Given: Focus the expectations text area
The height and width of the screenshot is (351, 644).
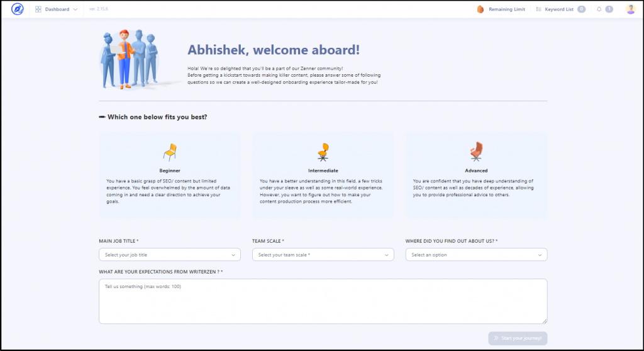Looking at the screenshot, I should (x=323, y=301).
